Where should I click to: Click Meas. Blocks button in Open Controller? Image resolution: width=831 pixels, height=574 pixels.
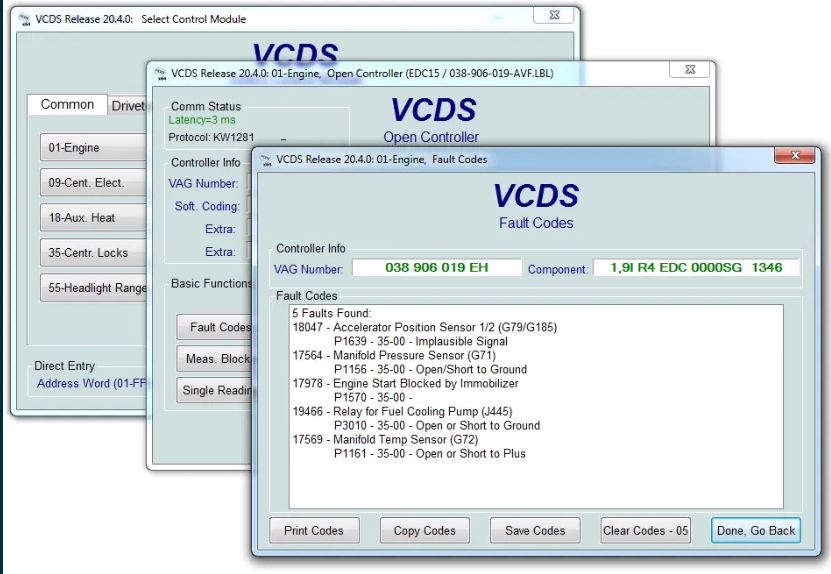tap(215, 359)
